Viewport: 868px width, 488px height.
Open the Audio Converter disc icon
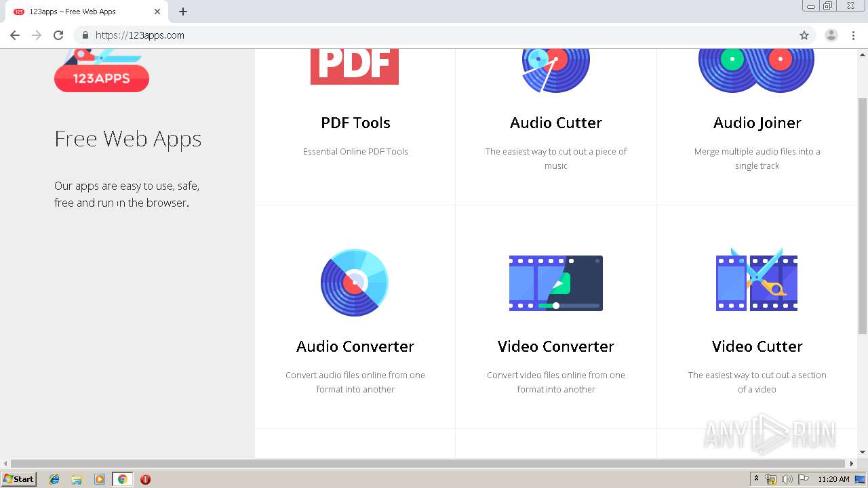tap(355, 283)
